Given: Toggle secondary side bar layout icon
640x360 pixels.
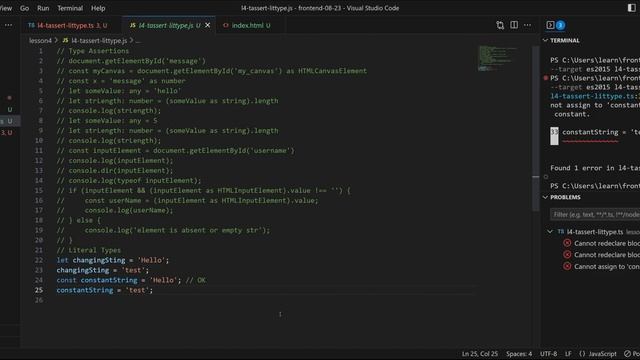Looking at the screenshot, I should click(631, 8).
